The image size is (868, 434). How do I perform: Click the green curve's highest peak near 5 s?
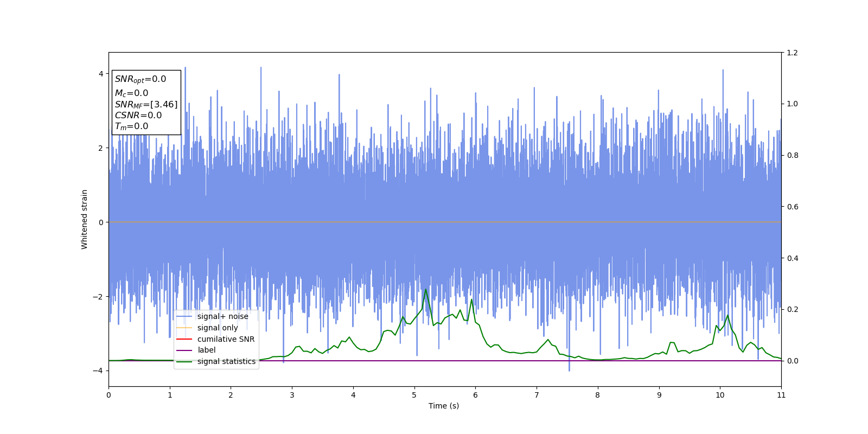pos(426,290)
